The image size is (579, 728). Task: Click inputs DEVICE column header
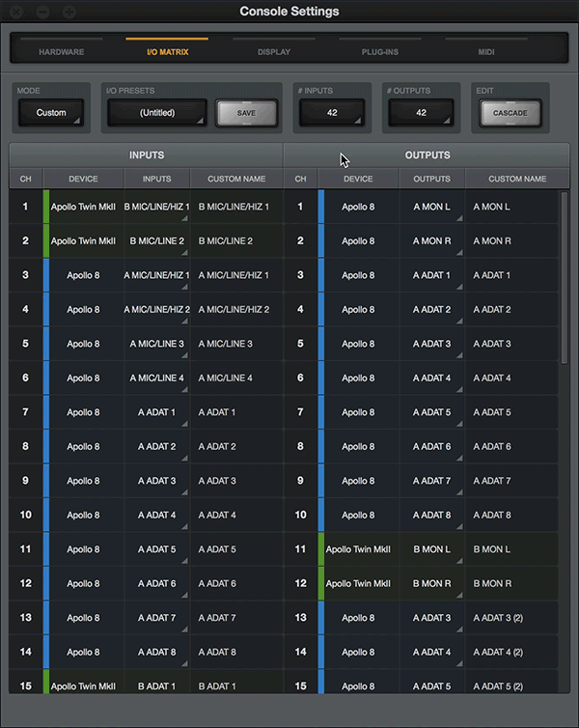coord(83,179)
